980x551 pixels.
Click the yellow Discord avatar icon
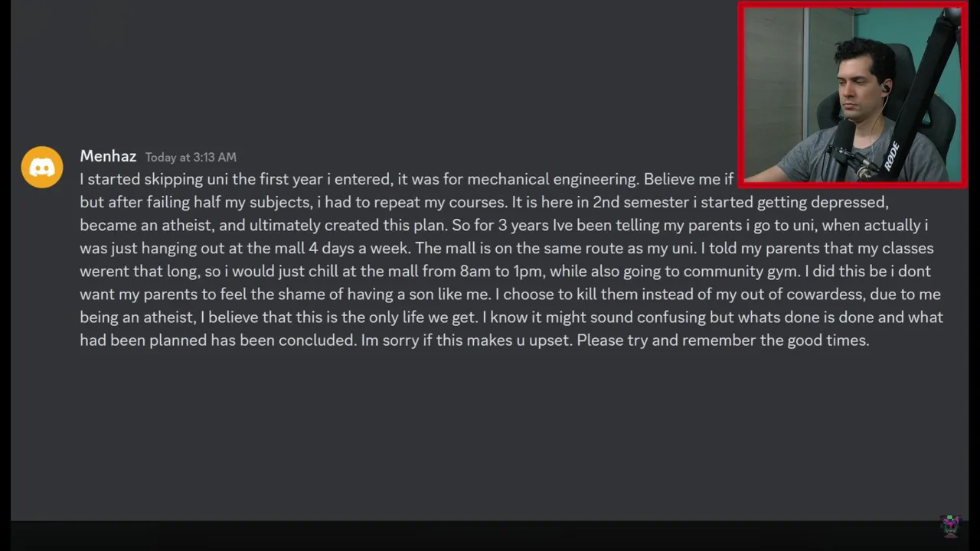click(42, 167)
